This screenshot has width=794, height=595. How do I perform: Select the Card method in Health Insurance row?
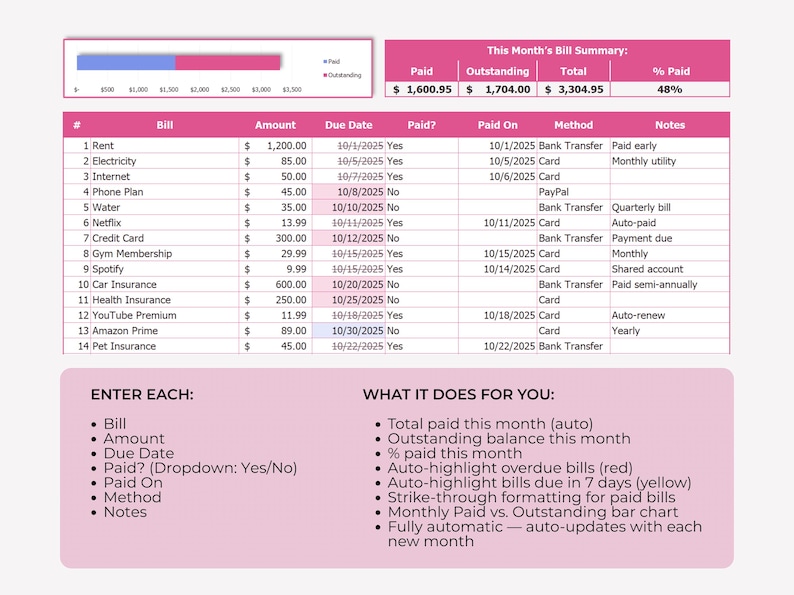574,300
